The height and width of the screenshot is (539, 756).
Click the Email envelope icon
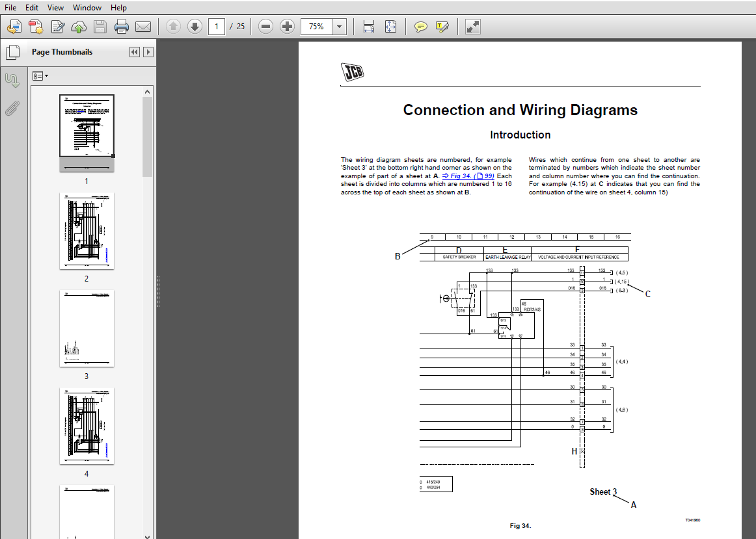tap(143, 27)
